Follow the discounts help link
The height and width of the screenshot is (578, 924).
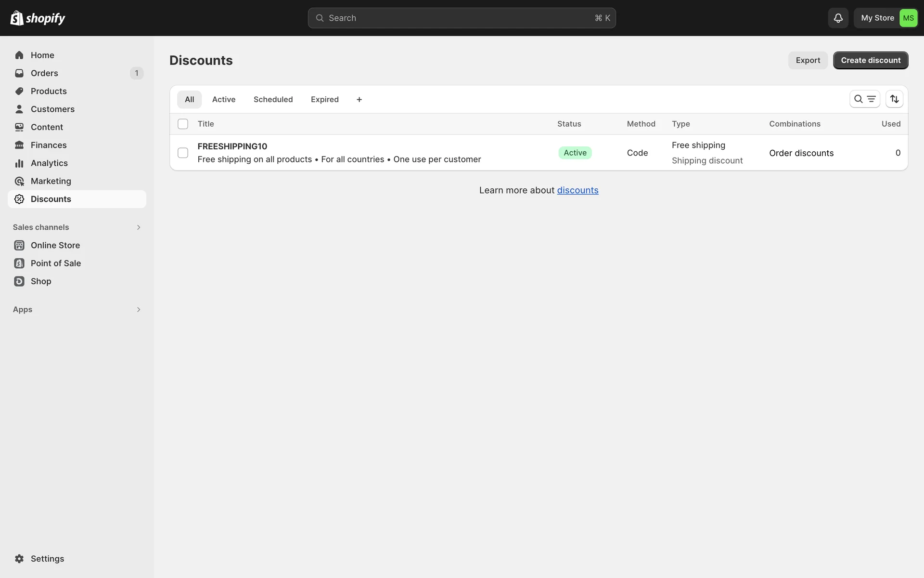click(577, 190)
